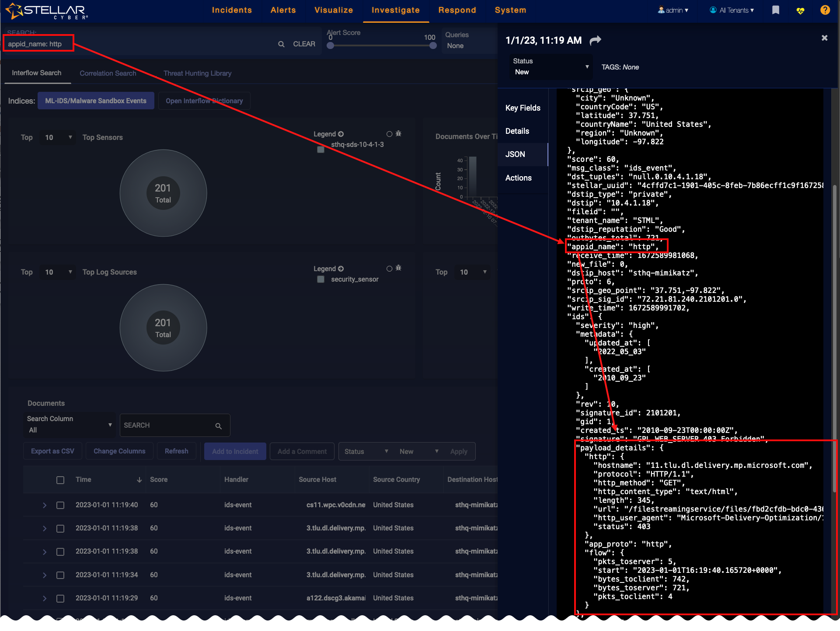Toggle the select-all checkbox in table header
This screenshot has height=631, width=840.
tap(60, 480)
